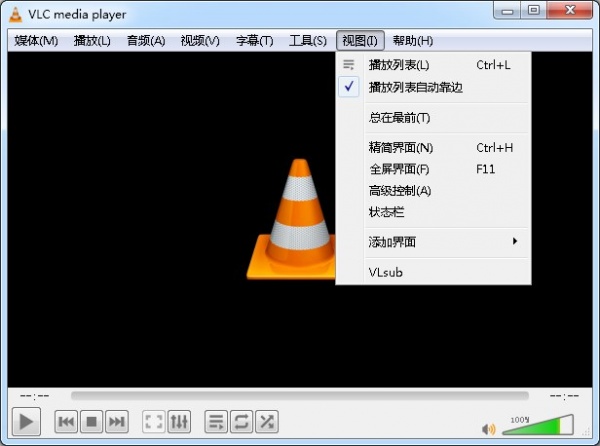Enable 全屏界面(F) fullscreen interface
Image resolution: width=600 pixels, height=446 pixels.
(434, 169)
